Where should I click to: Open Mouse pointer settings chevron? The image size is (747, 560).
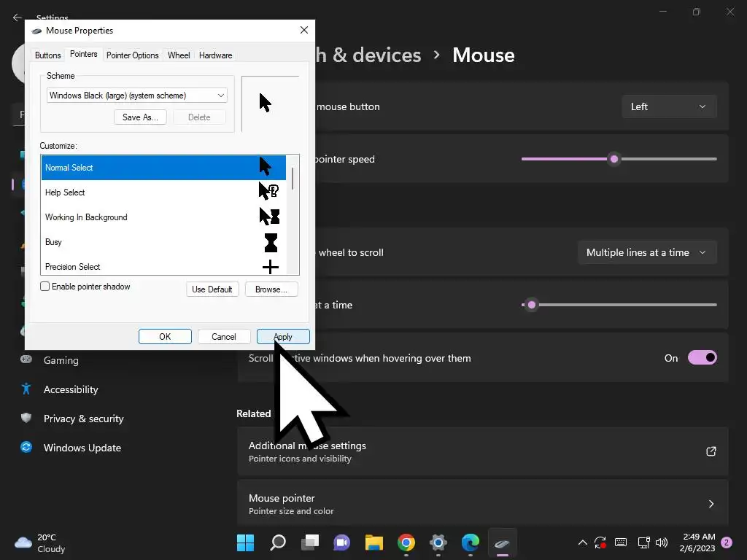(x=711, y=504)
